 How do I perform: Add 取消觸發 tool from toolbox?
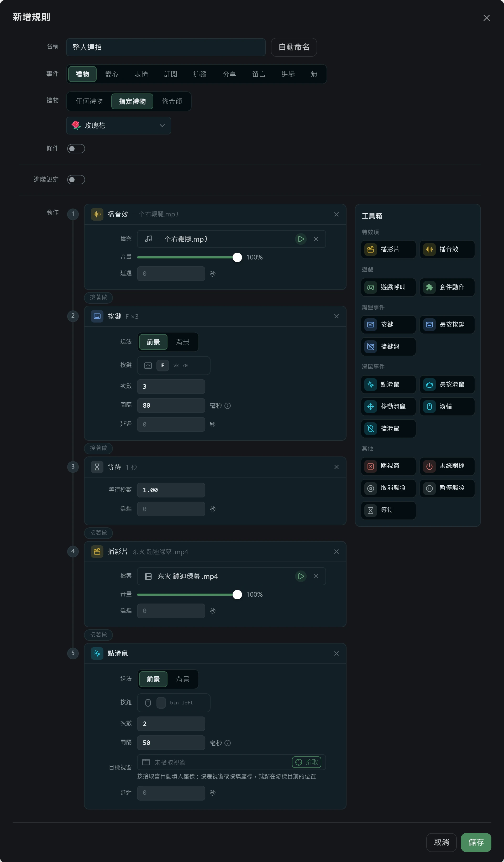(x=388, y=488)
